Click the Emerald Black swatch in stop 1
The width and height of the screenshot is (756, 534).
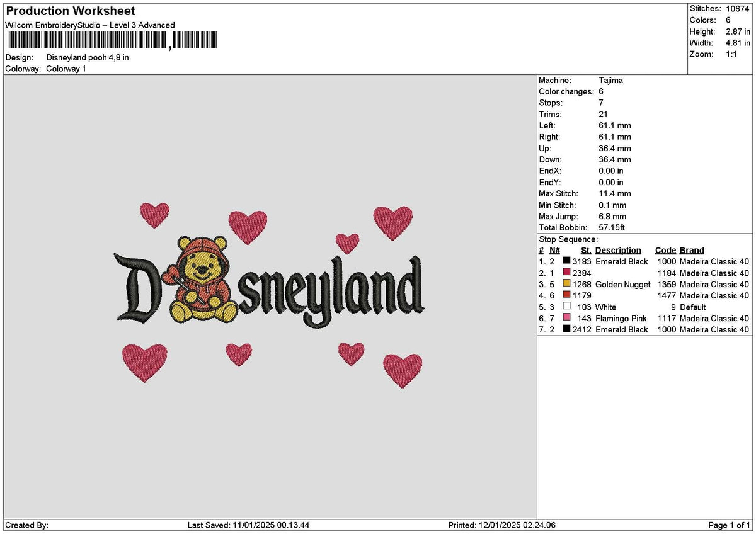click(x=567, y=261)
